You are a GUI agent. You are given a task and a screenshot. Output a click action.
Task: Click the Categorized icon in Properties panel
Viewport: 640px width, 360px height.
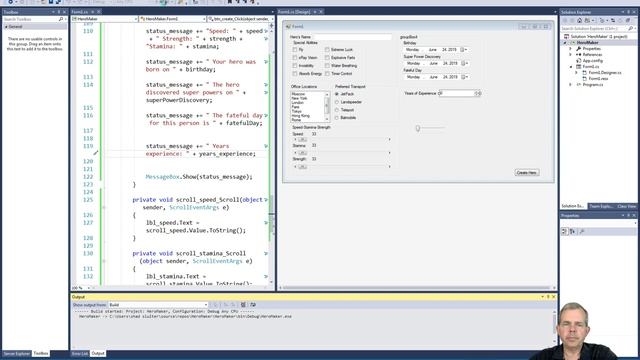[564, 231]
